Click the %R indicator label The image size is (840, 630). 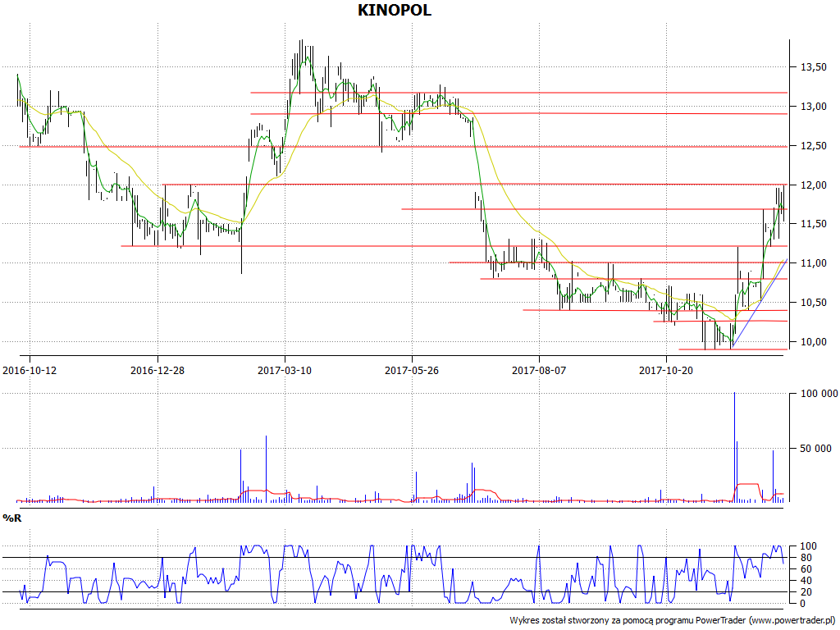click(11, 518)
